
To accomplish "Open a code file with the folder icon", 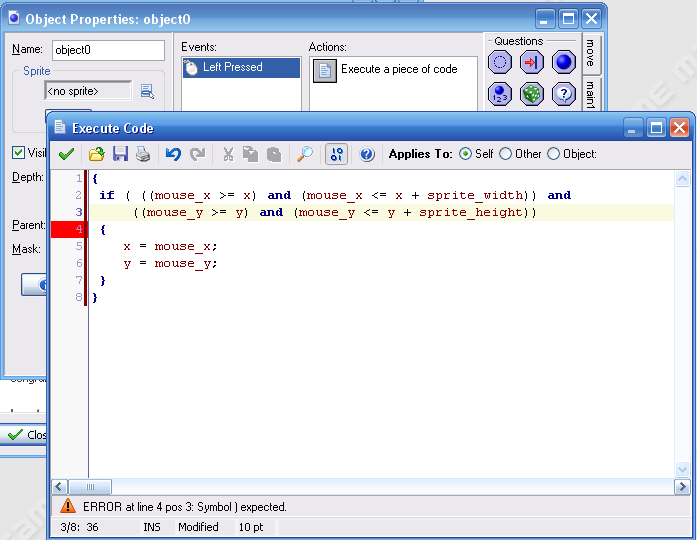I will click(x=96, y=154).
